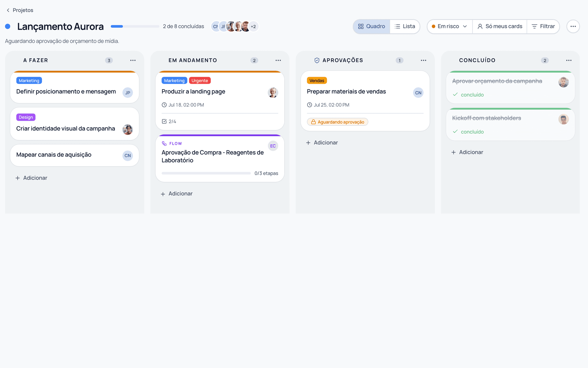Click the JP avatar on Definir posicionamento card

pyautogui.click(x=128, y=93)
